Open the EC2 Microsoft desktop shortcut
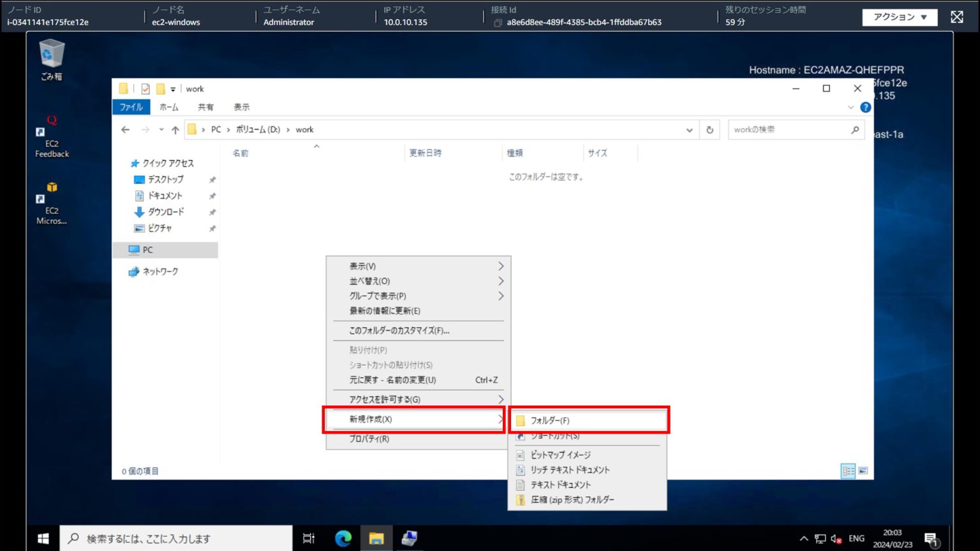Screen dimensions: 980x551 click(x=50, y=198)
